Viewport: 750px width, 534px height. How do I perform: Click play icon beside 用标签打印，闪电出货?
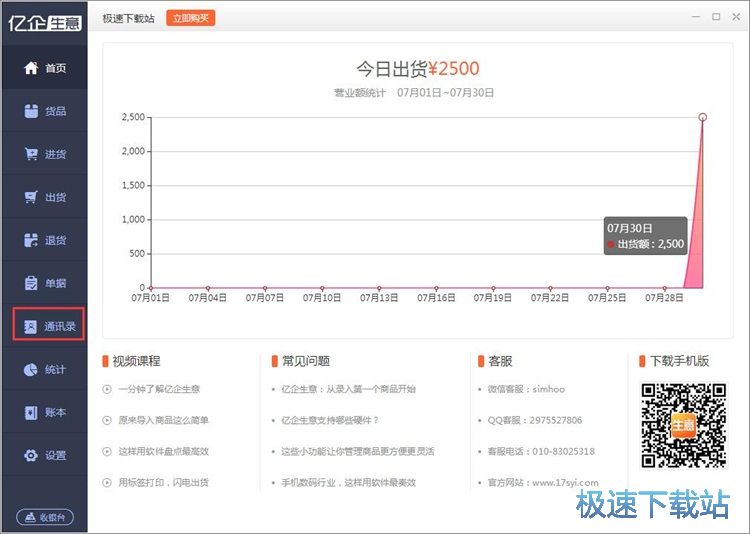(x=107, y=483)
